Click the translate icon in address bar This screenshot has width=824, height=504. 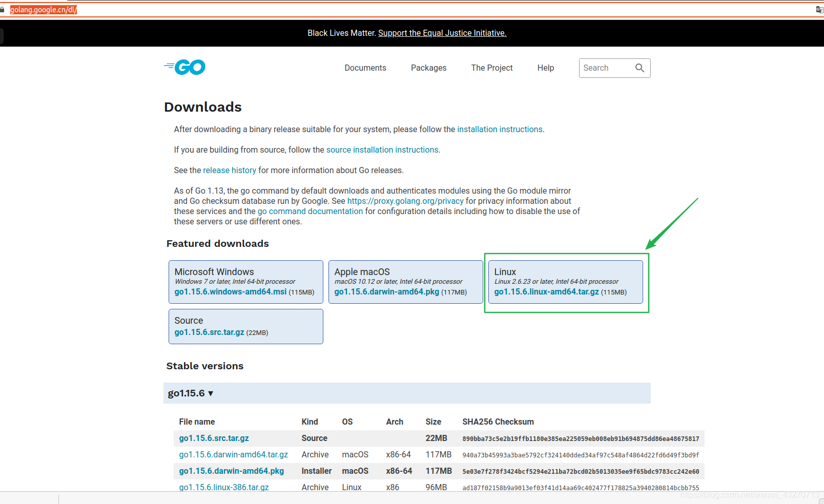(819, 9)
